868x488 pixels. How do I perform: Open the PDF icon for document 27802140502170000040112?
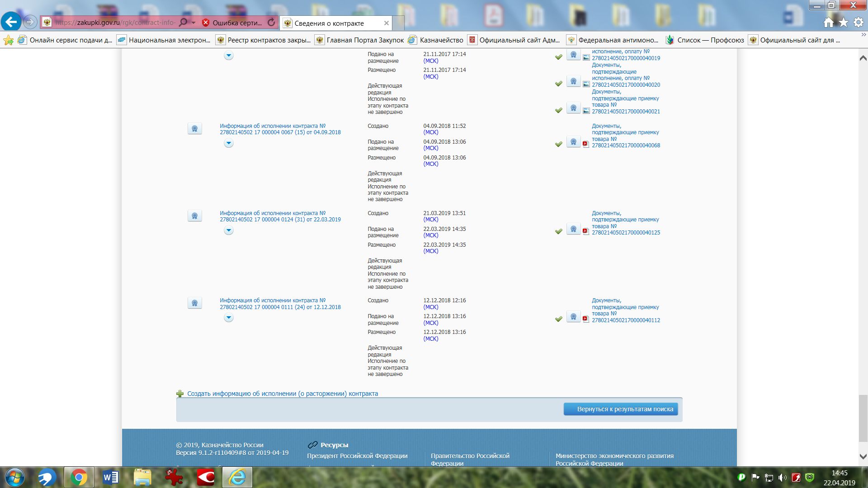click(x=585, y=319)
